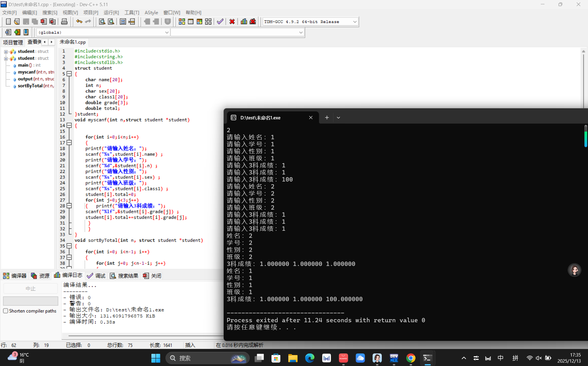Click the first icon on the second toolbar row
Image resolution: width=588 pixels, height=366 pixels.
(x=8, y=32)
